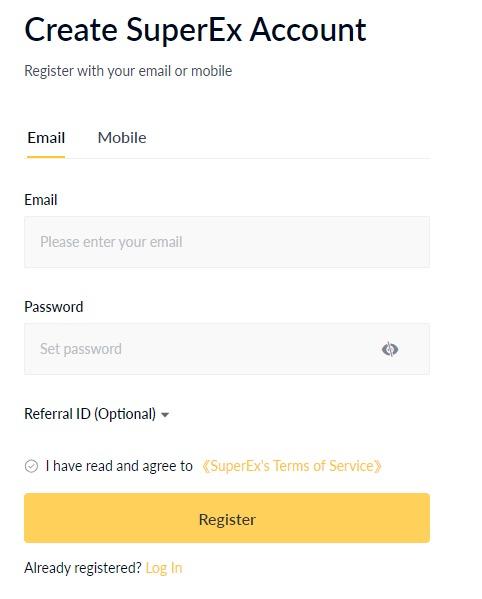Viewport: 482px width, 599px height.
Task: Open SuperEx's Terms of Service link
Action: coord(291,466)
